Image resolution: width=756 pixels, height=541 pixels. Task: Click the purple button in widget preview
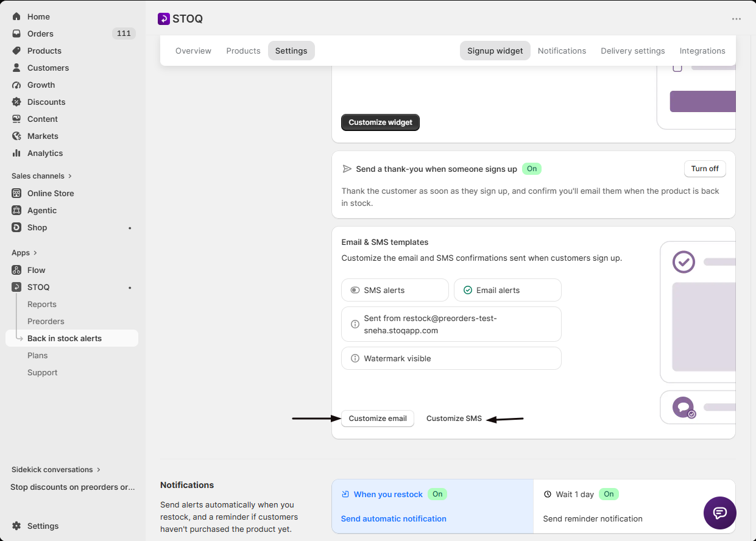click(703, 101)
